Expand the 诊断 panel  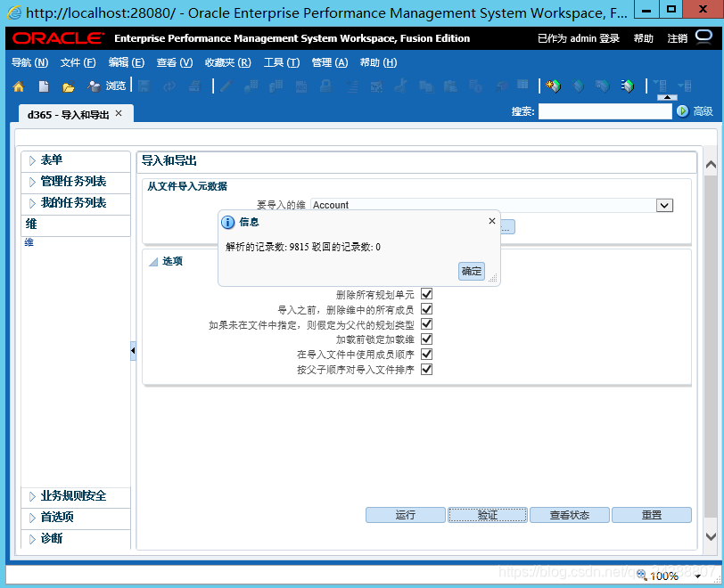(x=32, y=539)
